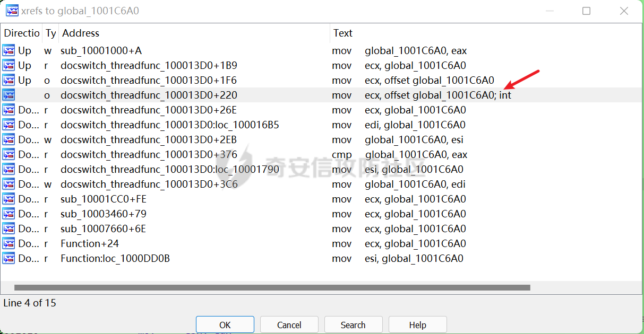Sort by the Direction column header
The width and height of the screenshot is (644, 334).
(21, 33)
